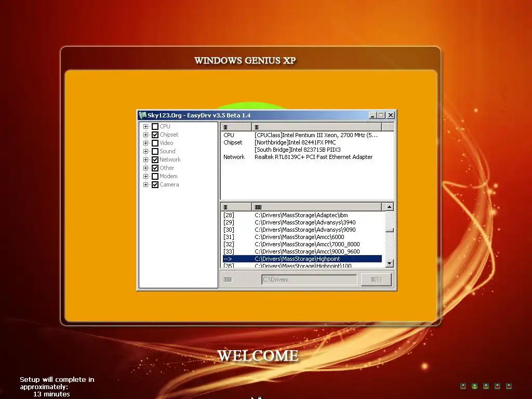532x399 pixels.
Task: Expand the Modem tree node
Action: (145, 177)
